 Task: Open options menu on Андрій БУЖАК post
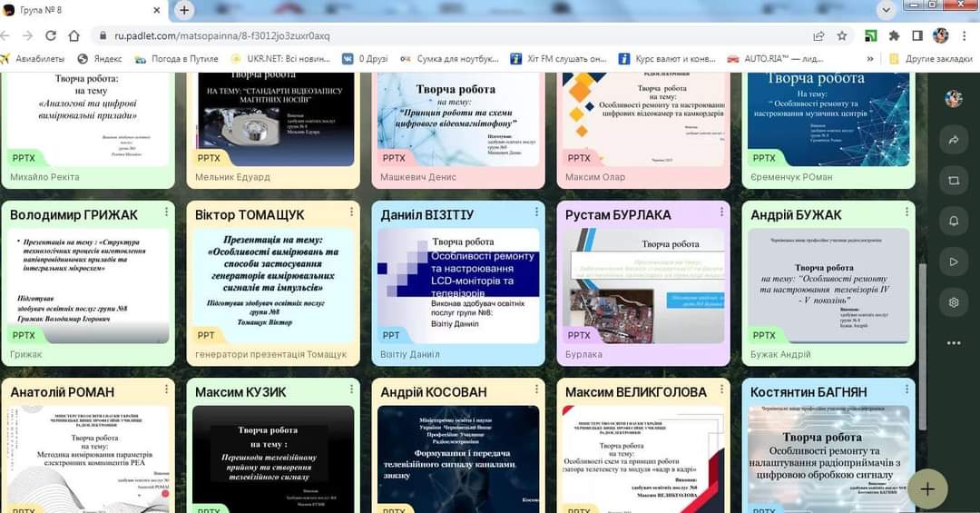(906, 212)
